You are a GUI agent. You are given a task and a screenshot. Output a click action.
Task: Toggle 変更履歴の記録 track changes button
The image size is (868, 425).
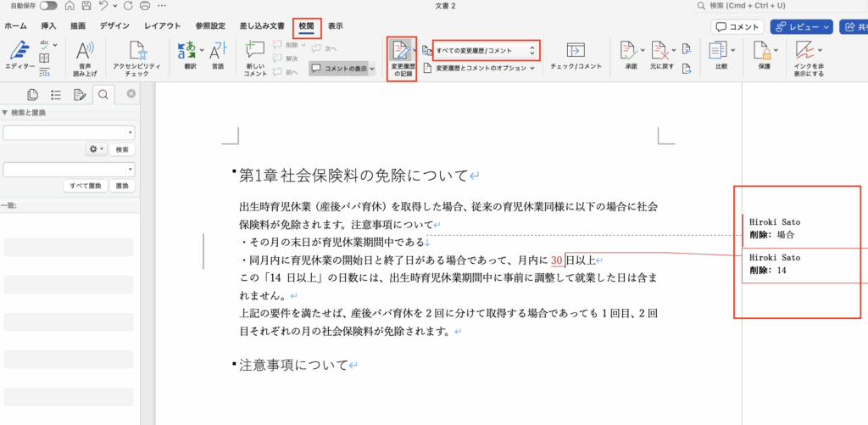pyautogui.click(x=402, y=58)
